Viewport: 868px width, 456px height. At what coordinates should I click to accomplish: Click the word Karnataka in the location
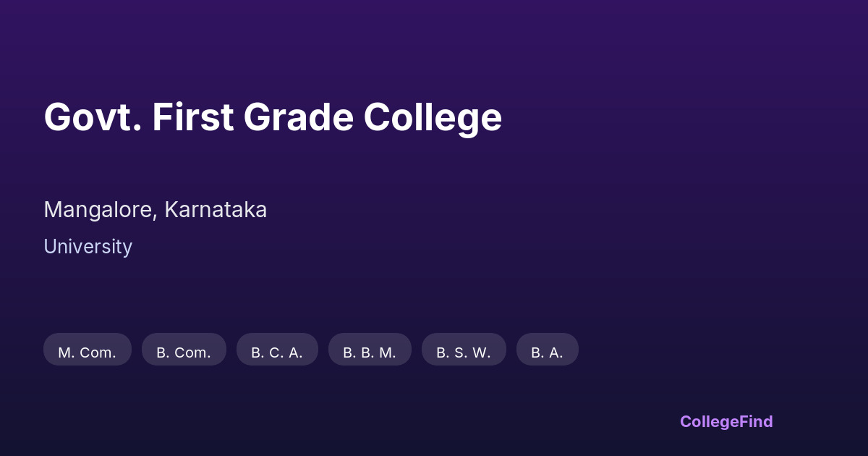coord(216,210)
